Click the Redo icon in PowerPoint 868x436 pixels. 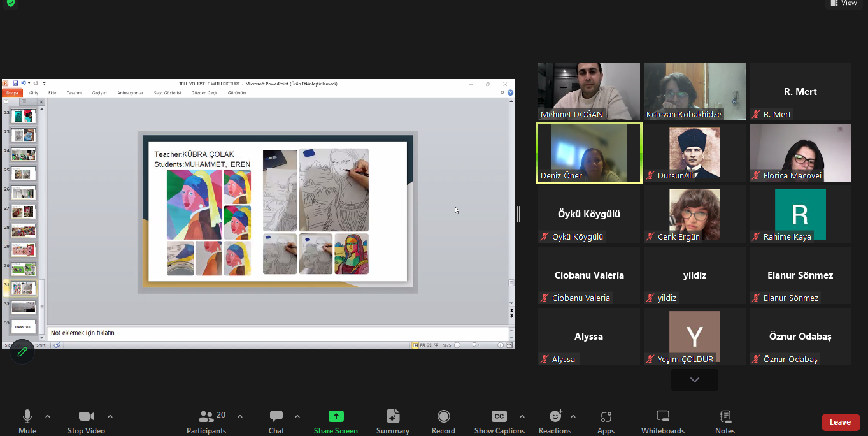click(36, 84)
